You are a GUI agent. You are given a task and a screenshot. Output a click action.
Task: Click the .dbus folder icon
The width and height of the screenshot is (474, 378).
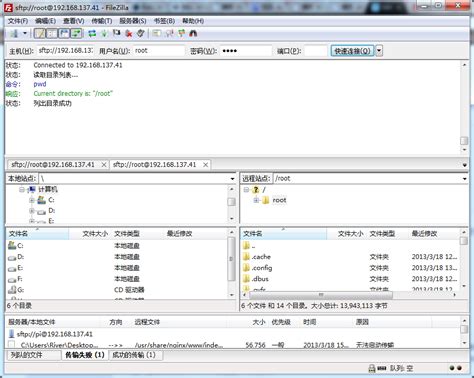(x=246, y=279)
